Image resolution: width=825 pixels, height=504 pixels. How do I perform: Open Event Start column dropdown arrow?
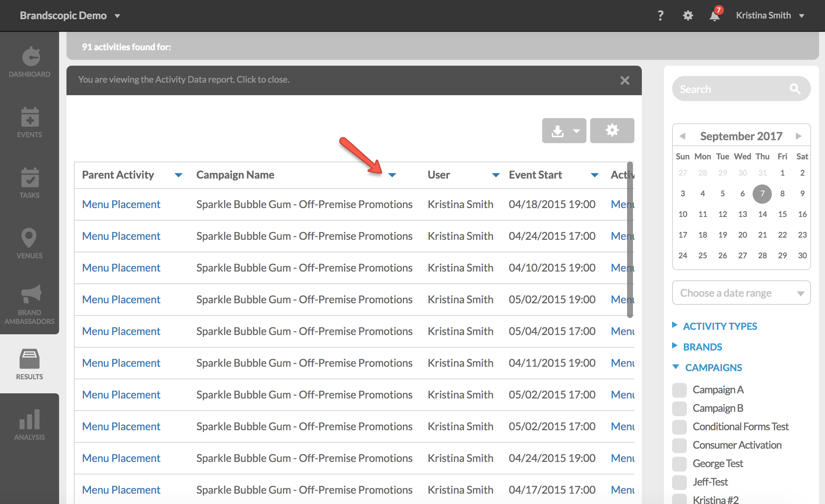(x=595, y=175)
